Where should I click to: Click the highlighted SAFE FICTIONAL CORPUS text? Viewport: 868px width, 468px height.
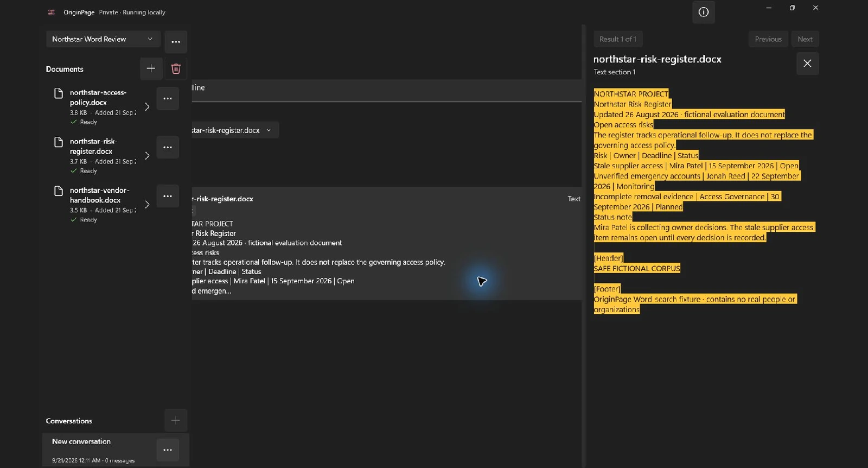click(x=637, y=268)
